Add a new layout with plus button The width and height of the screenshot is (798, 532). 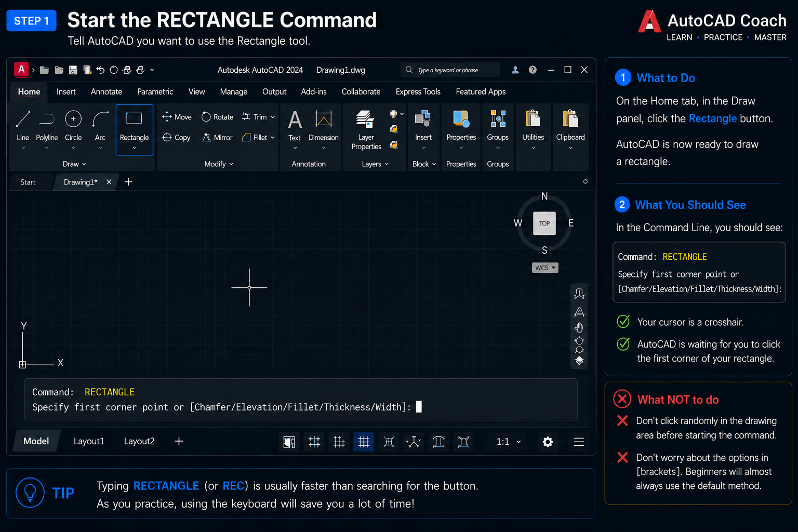click(179, 441)
